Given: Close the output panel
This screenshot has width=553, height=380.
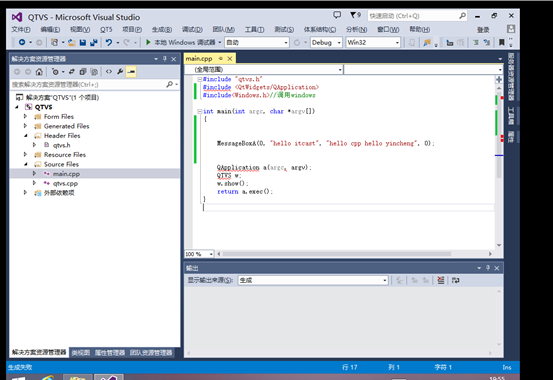Looking at the screenshot, I should [497, 268].
